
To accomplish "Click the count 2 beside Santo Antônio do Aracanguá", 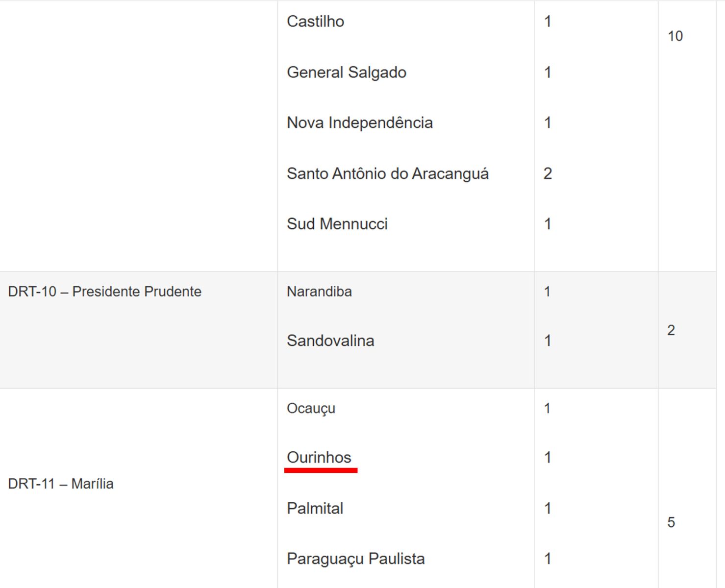I will click(548, 173).
